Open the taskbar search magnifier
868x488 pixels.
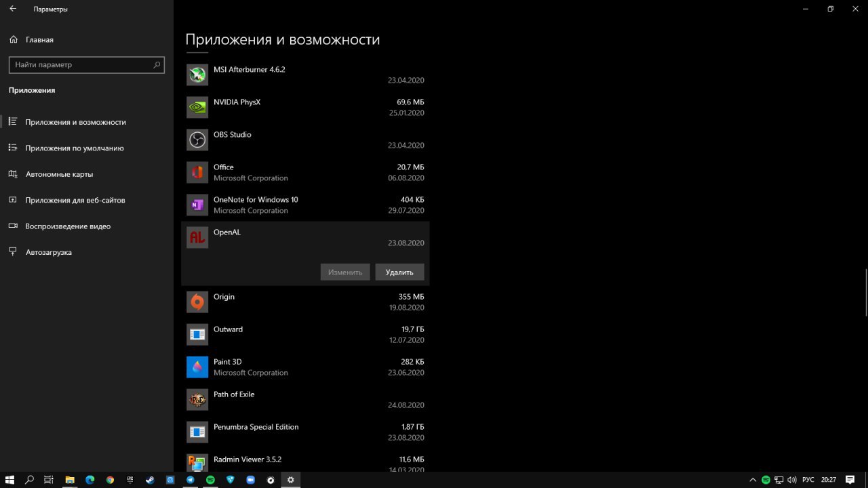pyautogui.click(x=29, y=480)
